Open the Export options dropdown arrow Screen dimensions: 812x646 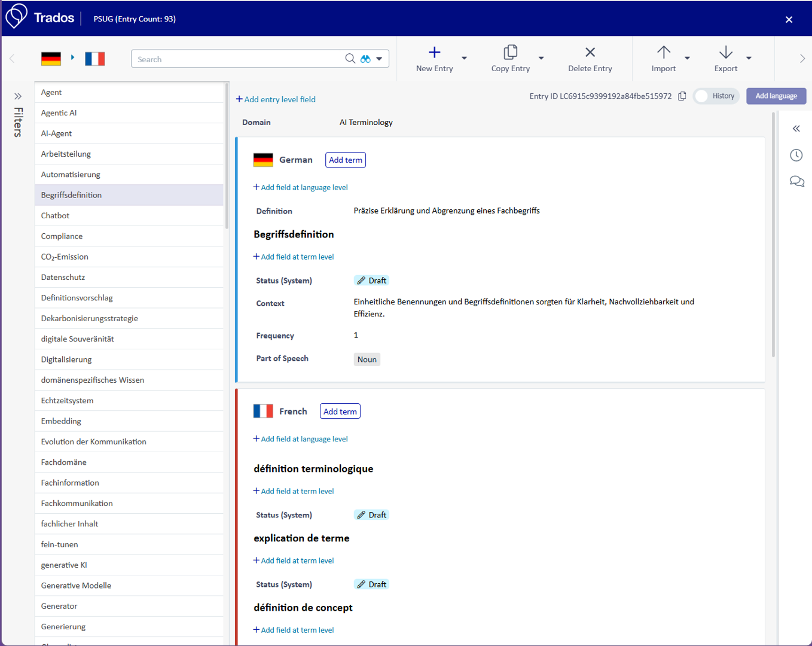[x=749, y=59]
